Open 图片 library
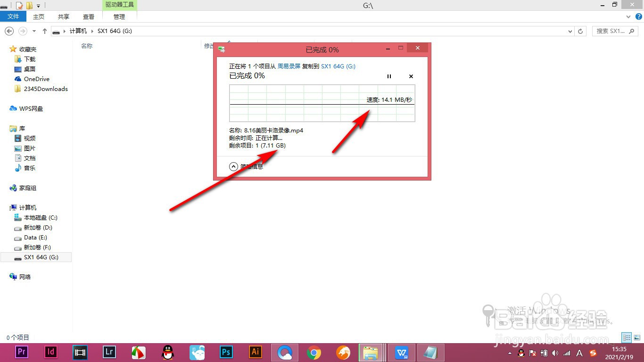 (x=30, y=148)
